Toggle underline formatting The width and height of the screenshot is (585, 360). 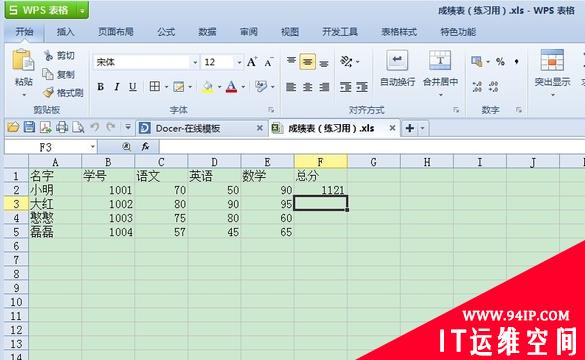coord(133,87)
